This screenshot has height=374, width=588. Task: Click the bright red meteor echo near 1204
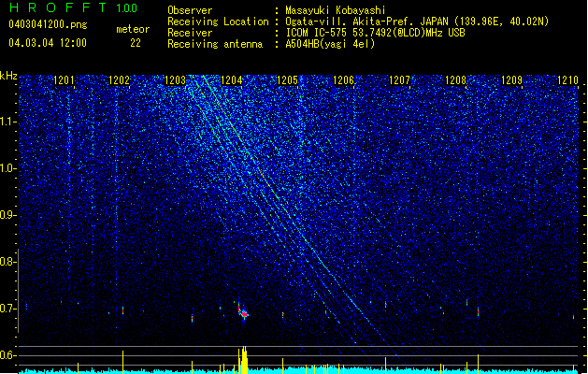click(x=244, y=314)
